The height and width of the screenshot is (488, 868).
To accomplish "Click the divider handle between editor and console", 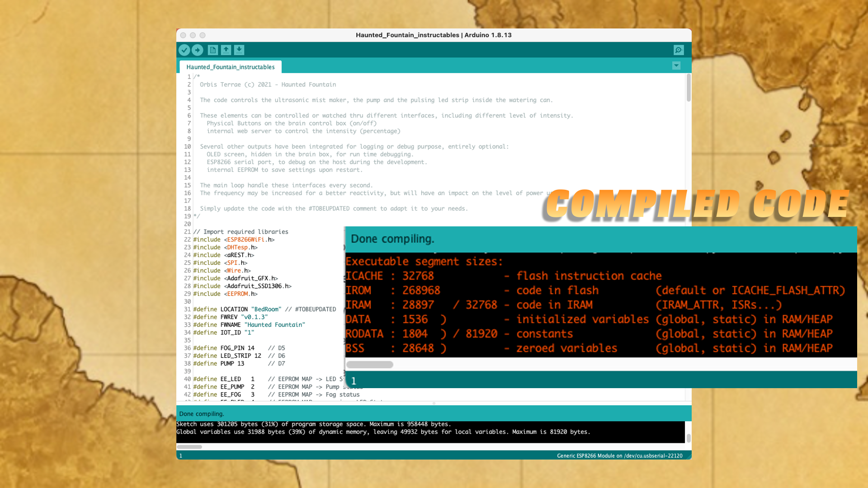I will coord(434,404).
